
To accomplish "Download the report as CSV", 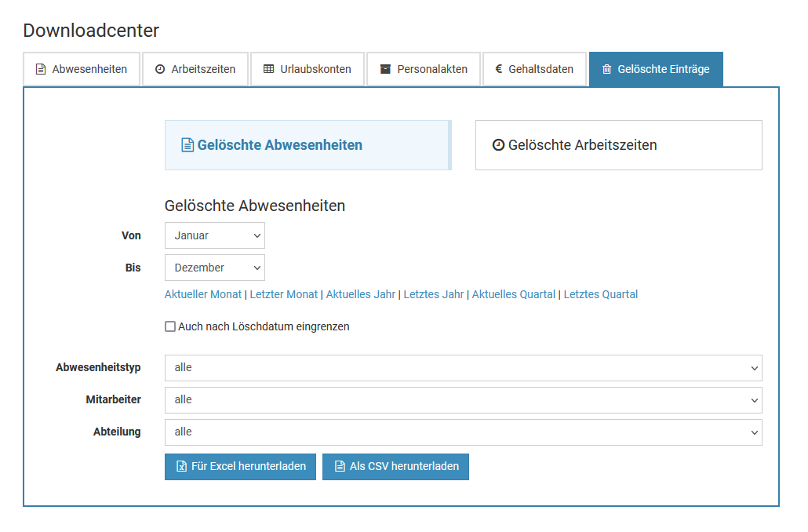I will coord(395,466).
